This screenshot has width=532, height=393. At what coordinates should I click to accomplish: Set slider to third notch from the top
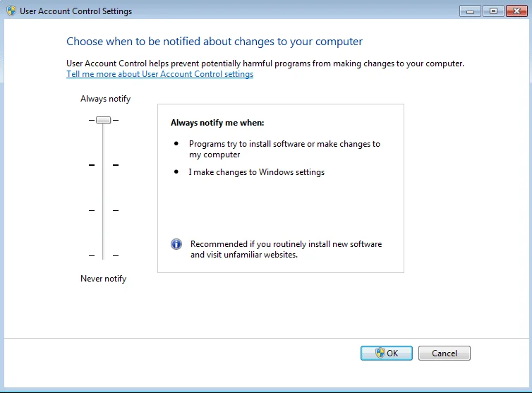(103, 210)
